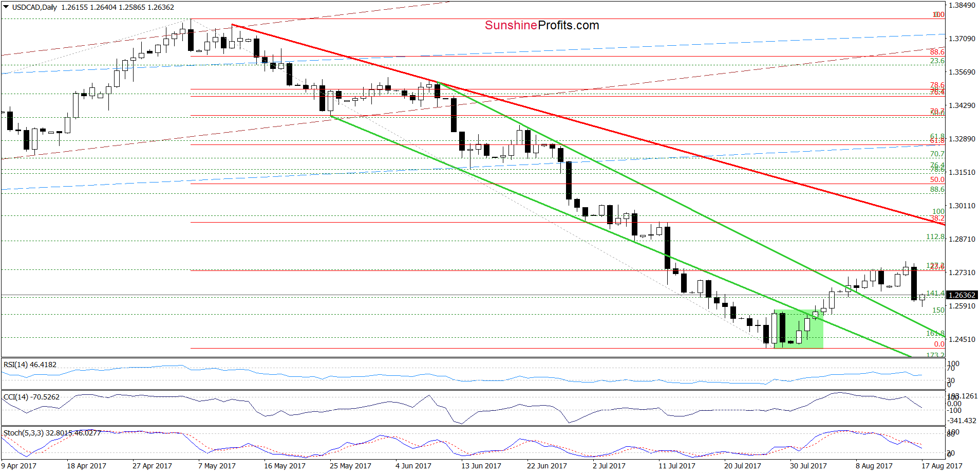Click the 2 Jul 2017 date label
This screenshot has width=980, height=473.
[609, 466]
